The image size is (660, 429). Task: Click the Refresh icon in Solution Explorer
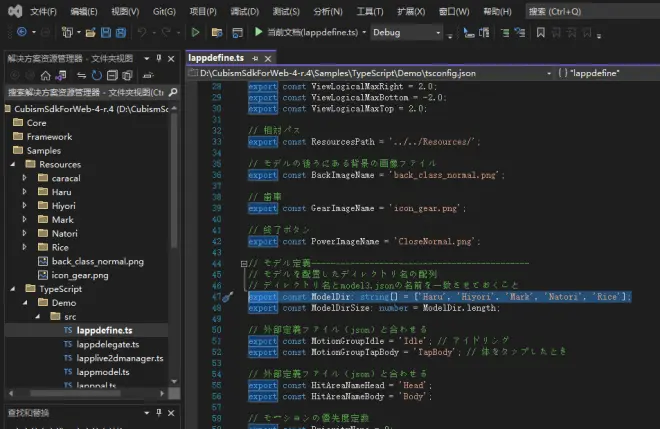[97, 75]
